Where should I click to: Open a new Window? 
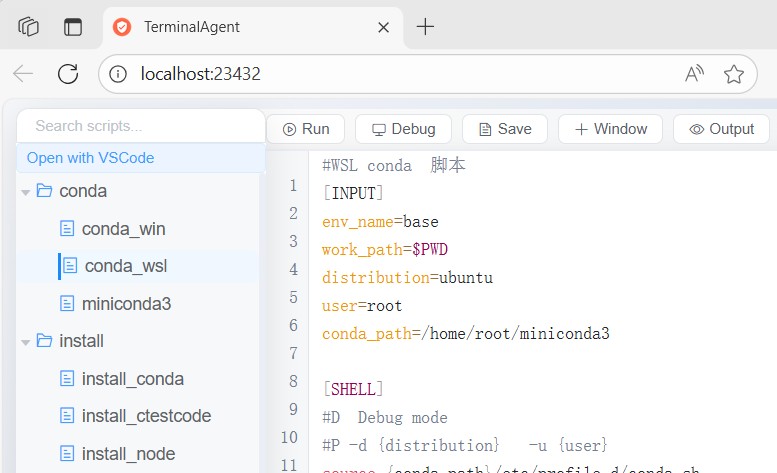pos(610,129)
